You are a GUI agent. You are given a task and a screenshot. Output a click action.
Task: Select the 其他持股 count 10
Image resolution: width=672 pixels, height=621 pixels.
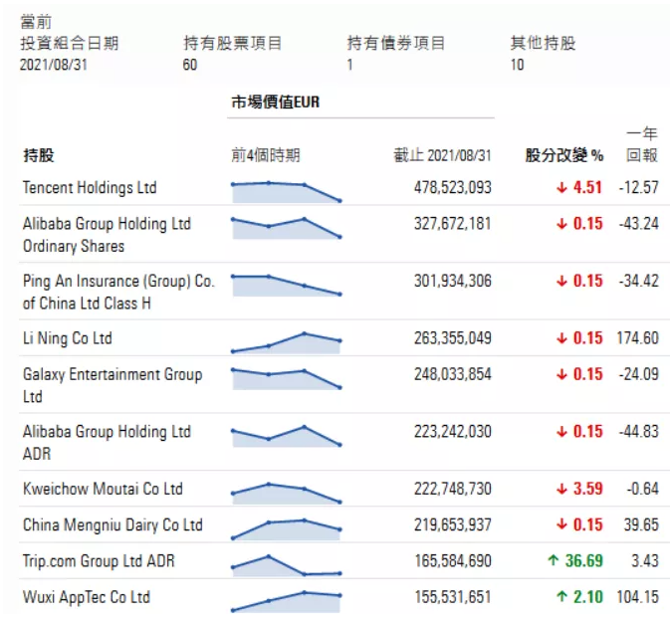[x=518, y=65]
